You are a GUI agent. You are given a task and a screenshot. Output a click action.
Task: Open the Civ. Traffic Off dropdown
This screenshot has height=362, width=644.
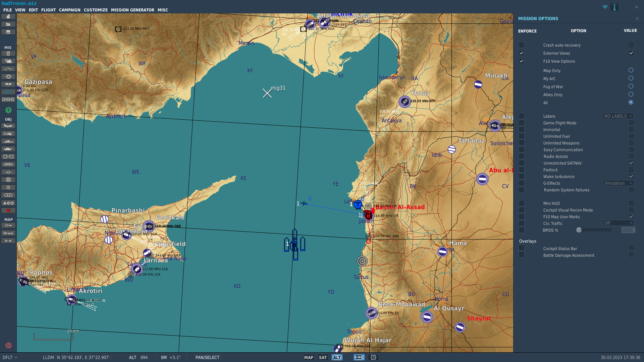pos(618,223)
